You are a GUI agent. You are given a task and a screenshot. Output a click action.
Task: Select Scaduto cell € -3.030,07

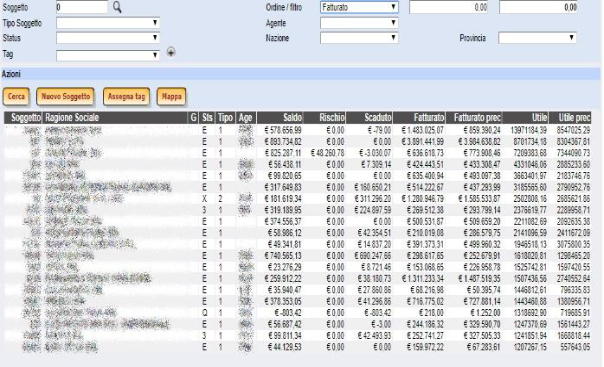point(375,153)
